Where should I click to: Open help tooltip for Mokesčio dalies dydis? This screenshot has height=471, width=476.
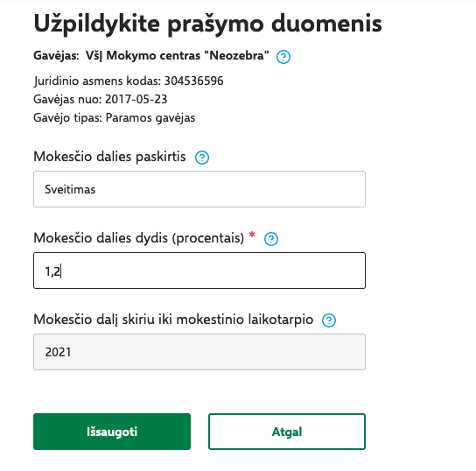[271, 239]
